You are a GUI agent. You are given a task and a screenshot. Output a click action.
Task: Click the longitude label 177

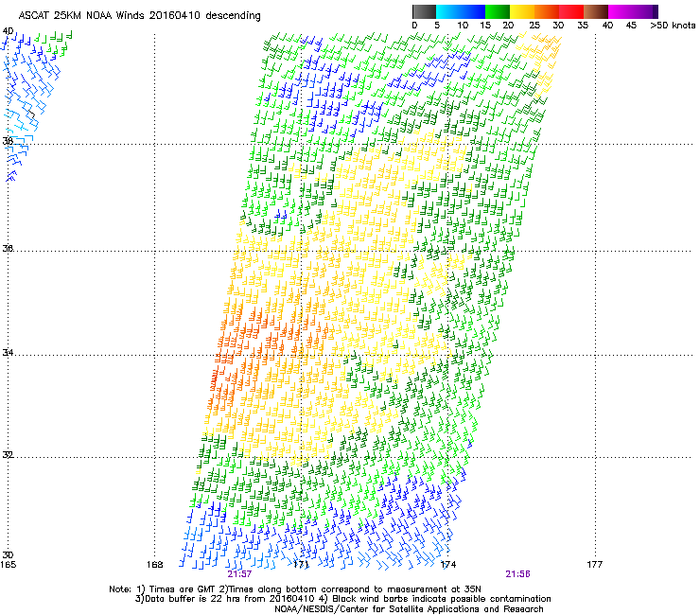595,565
